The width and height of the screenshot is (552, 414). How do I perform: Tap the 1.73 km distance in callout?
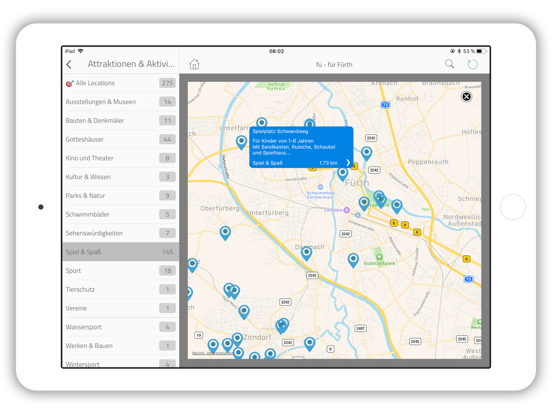pos(328,163)
